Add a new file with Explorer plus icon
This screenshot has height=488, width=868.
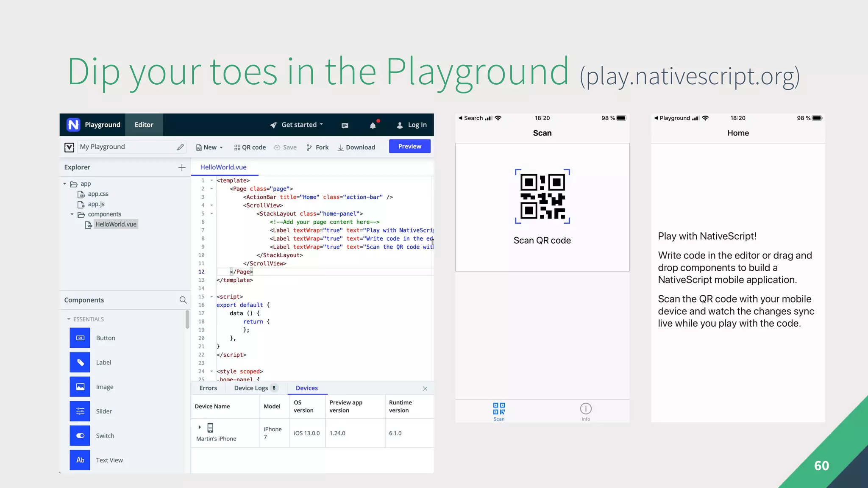[182, 167]
